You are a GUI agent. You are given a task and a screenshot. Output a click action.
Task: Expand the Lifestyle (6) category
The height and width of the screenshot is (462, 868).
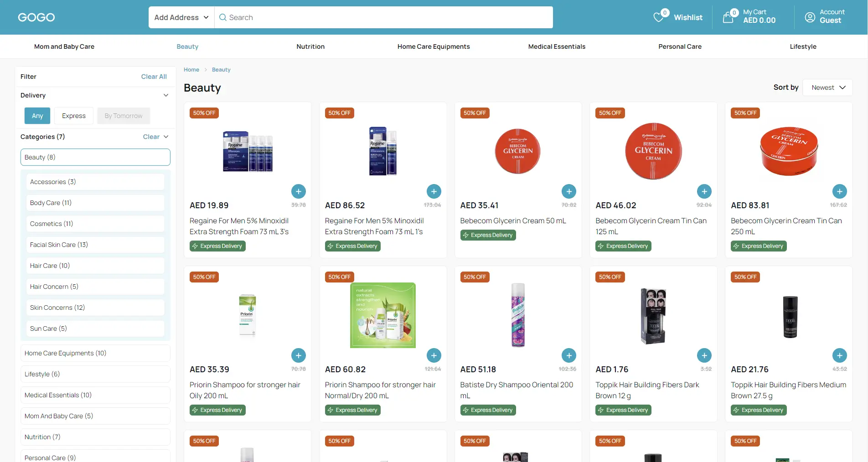pyautogui.click(x=95, y=374)
